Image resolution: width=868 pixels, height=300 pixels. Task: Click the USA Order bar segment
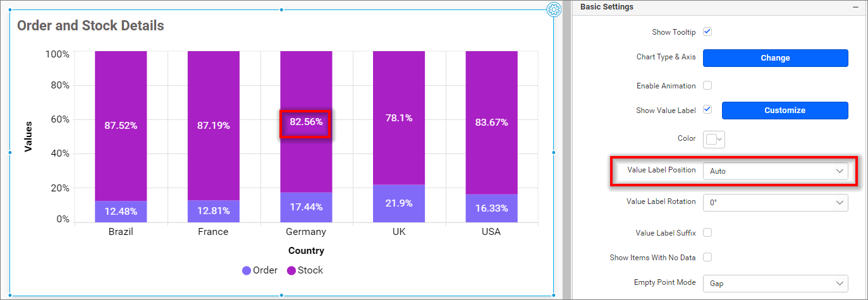pyautogui.click(x=491, y=208)
